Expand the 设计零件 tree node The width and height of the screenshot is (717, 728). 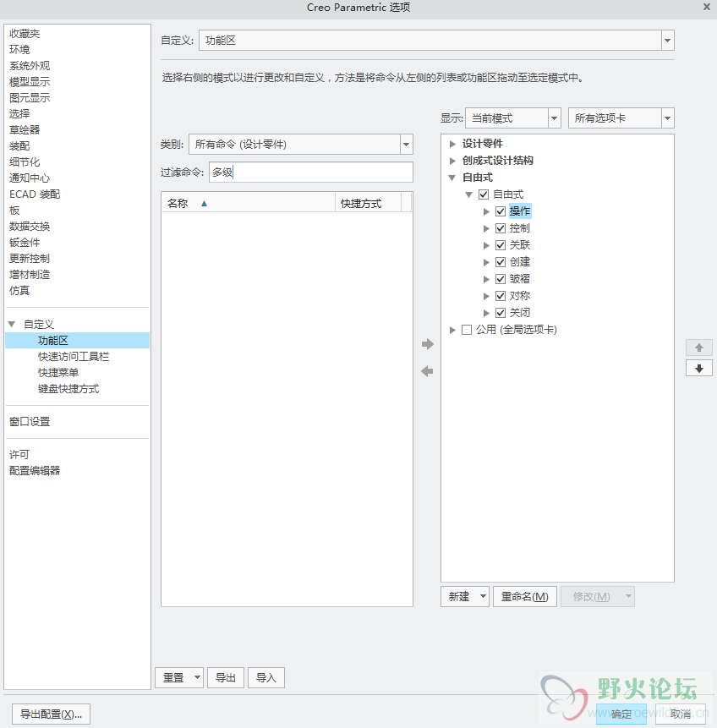click(452, 144)
